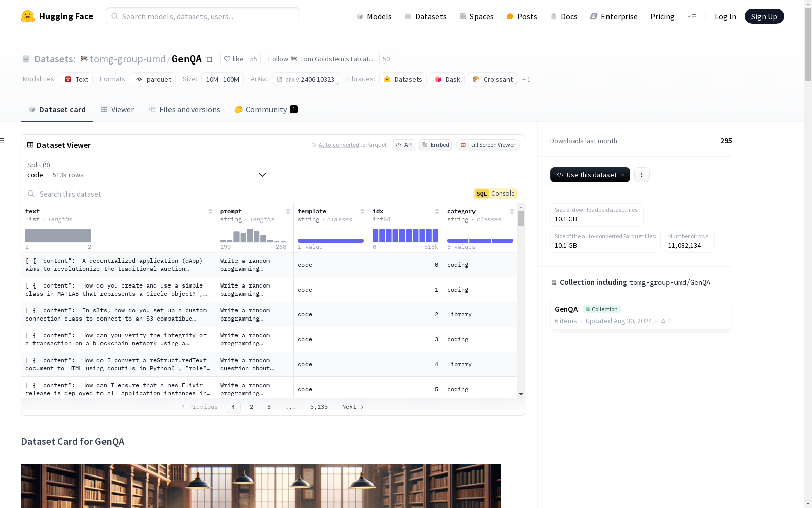Screen dimensions: 812x508
Task: Sort the category column using its sort icon
Action: [512, 211]
